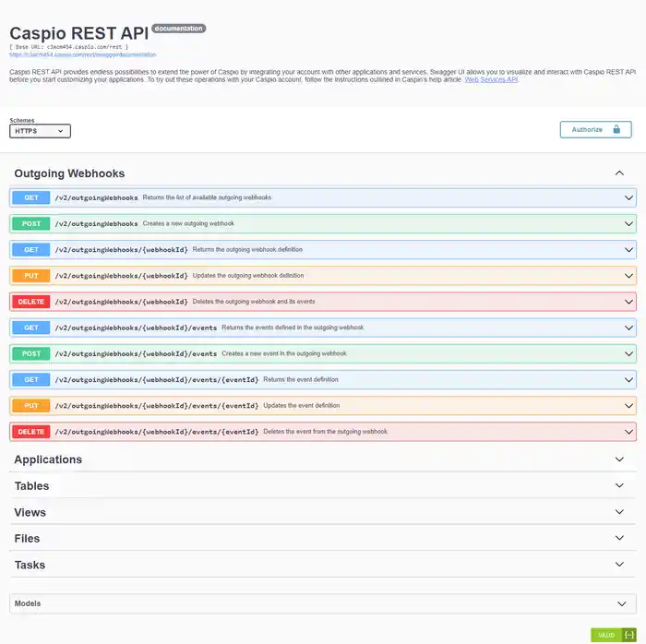
Task: Click 'Returns the outgoing webhook definition' description
Action: click(x=247, y=249)
